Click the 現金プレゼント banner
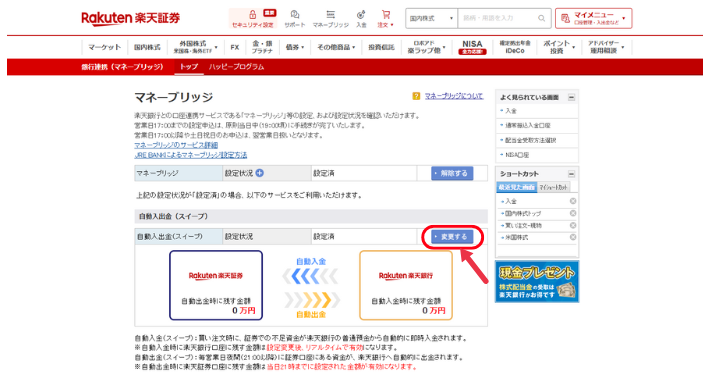The height and width of the screenshot is (380, 710). pyautogui.click(x=537, y=281)
